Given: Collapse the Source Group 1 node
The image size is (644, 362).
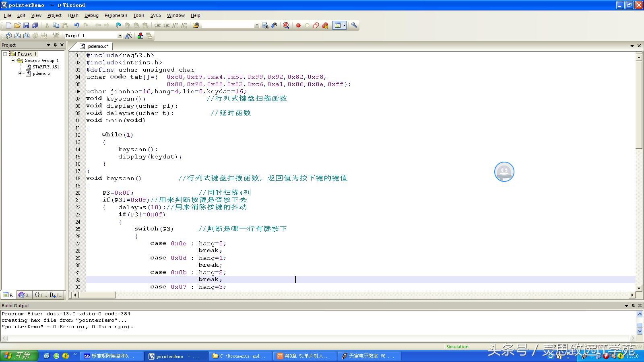Looking at the screenshot, I should pyautogui.click(x=13, y=60).
